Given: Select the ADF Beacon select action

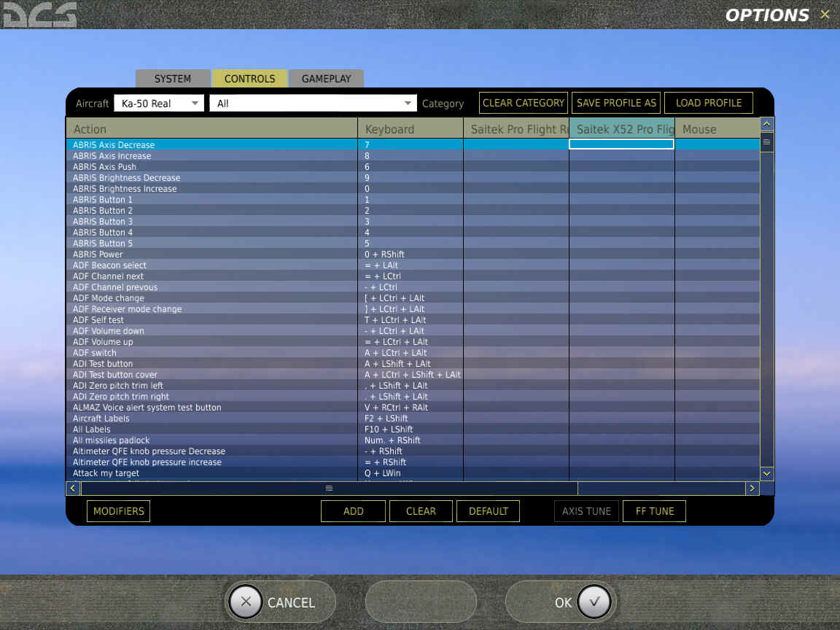Looking at the screenshot, I should coord(109,265).
